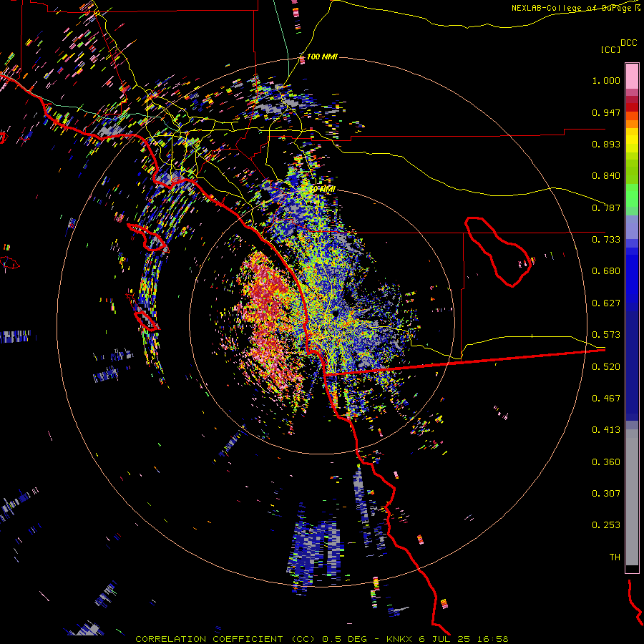This screenshot has height=644, width=644.
Task: Pick the pink segment of the color bar
Action: 632,77
